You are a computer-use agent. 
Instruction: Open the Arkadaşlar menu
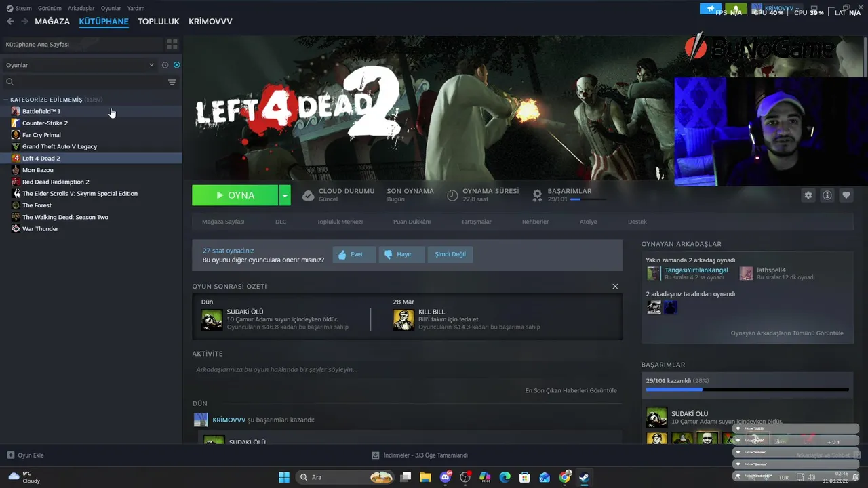[81, 8]
